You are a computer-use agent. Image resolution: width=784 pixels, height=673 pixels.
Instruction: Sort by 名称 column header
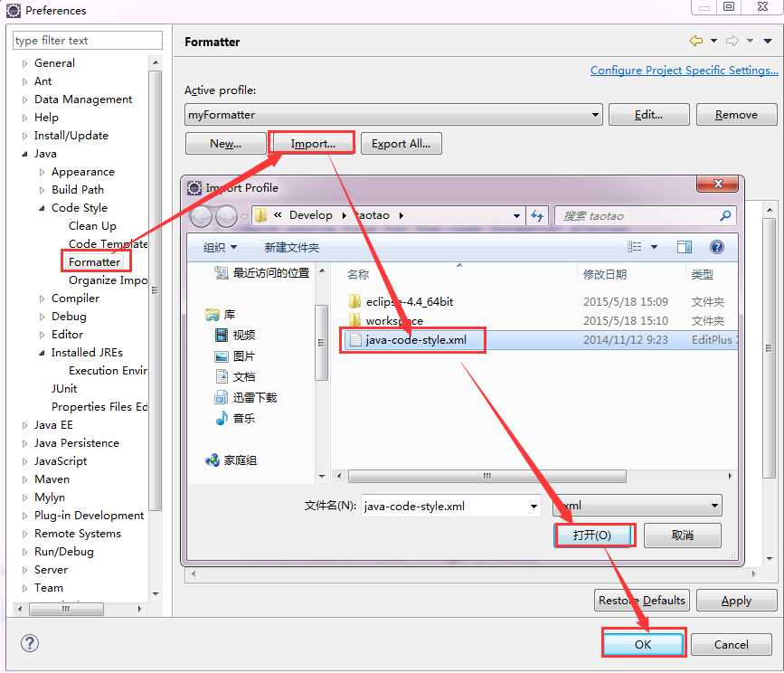[358, 274]
